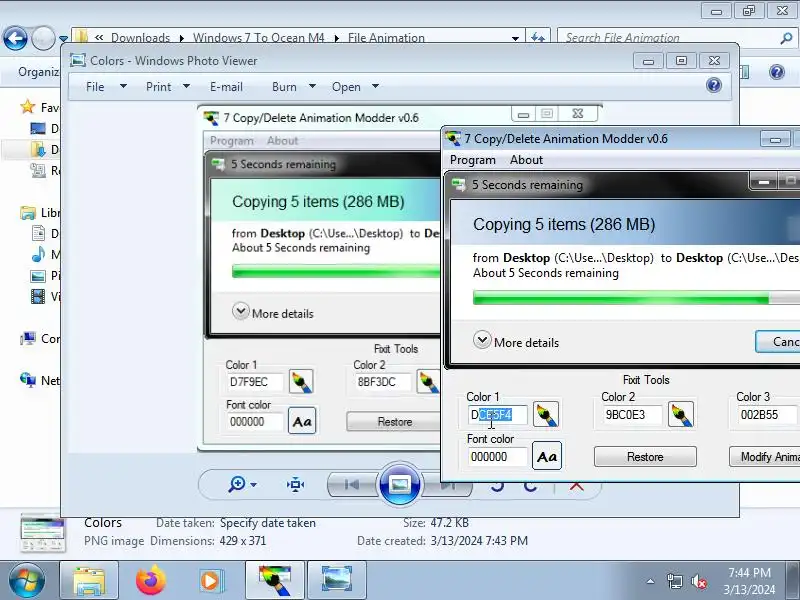800x600 pixels.
Task: Expand the Burn dropdown arrow
Action: click(312, 86)
